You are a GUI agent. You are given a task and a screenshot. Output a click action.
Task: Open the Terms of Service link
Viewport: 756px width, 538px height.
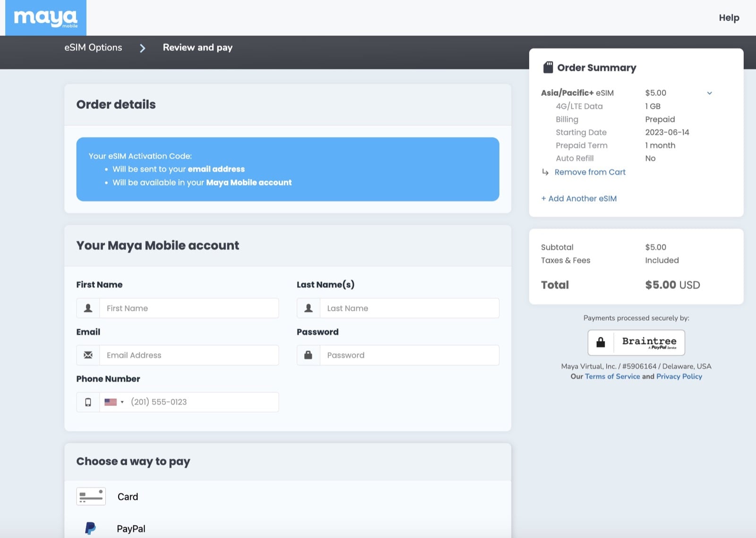tap(612, 376)
